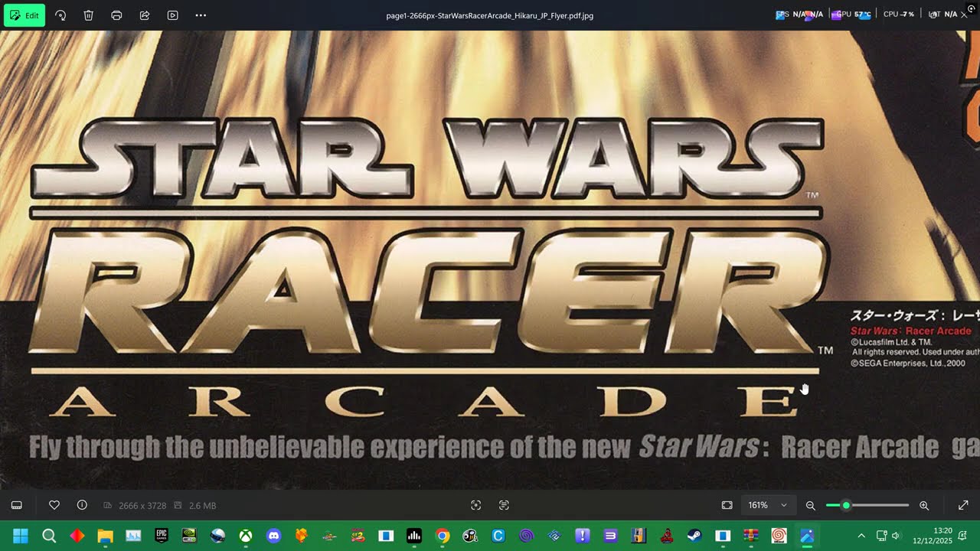Rotate the image with the rotate icon
The height and width of the screenshot is (551, 980).
[x=60, y=15]
